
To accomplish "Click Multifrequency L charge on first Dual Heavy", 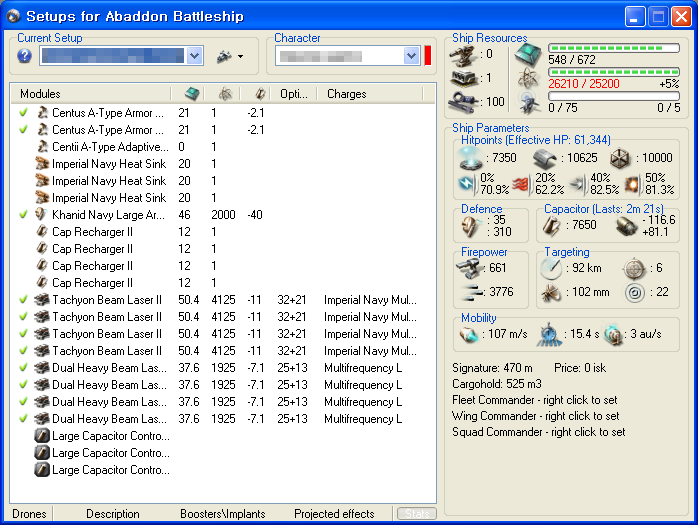I will coord(363,368).
